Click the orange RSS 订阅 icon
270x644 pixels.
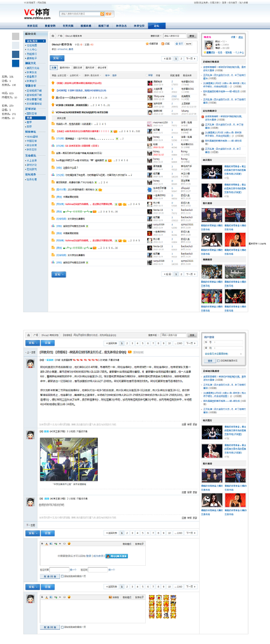163,44
